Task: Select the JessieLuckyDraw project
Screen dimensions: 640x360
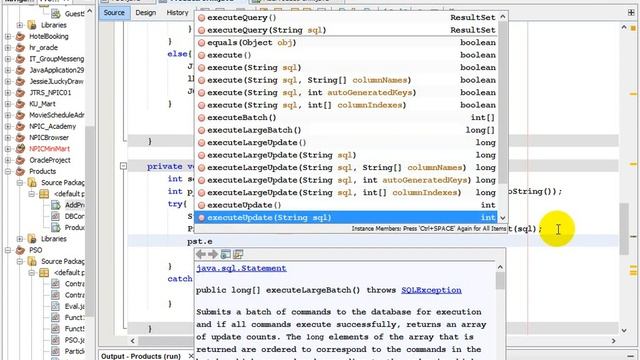Action: [x=56, y=82]
